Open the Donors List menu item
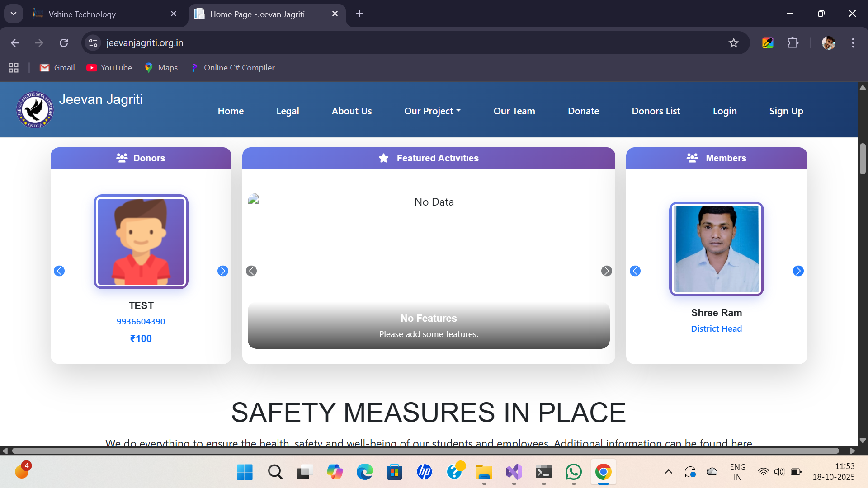Image resolution: width=868 pixels, height=488 pixels. (x=656, y=111)
